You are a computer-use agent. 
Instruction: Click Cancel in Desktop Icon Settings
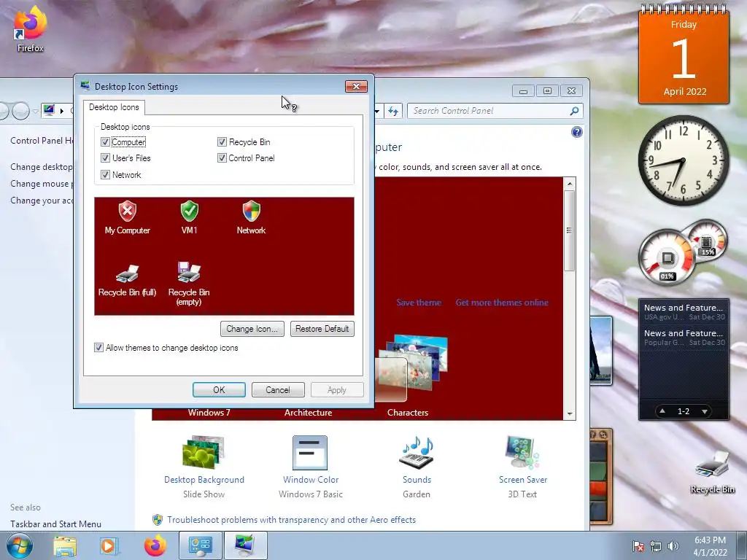(278, 390)
